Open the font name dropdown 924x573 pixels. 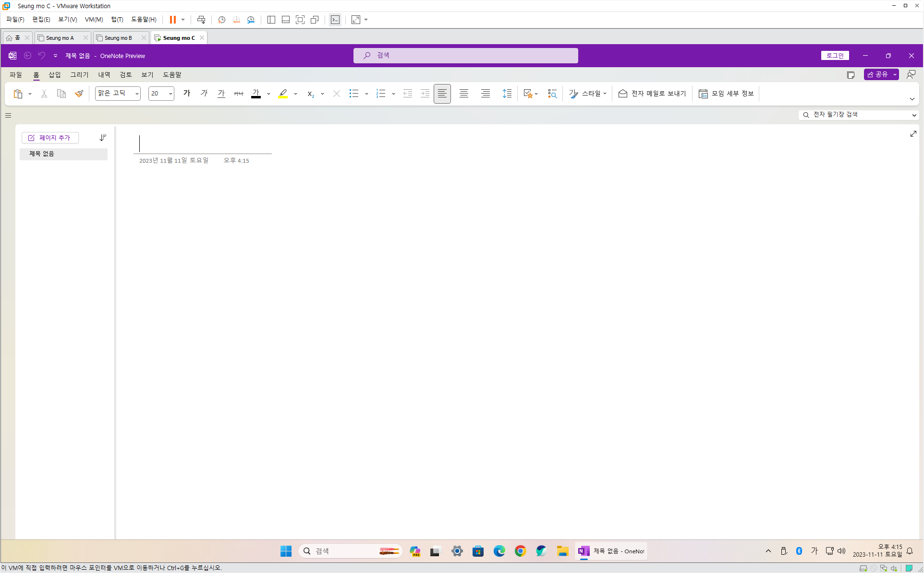click(x=137, y=94)
